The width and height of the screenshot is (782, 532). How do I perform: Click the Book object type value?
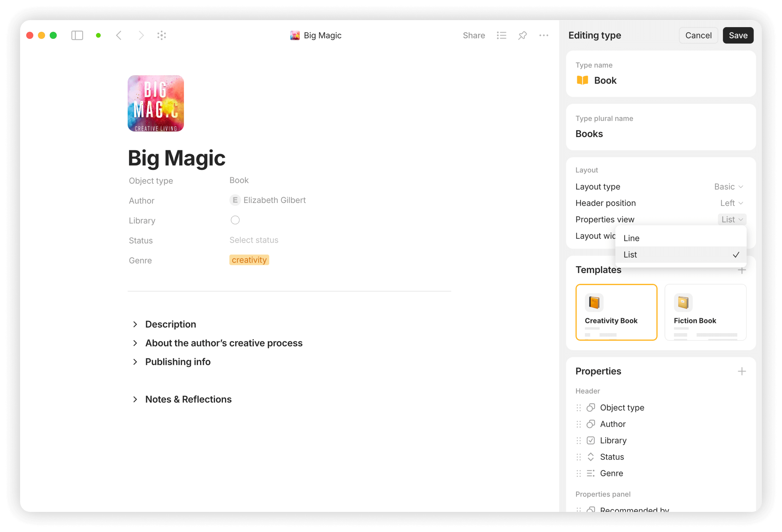pos(239,180)
